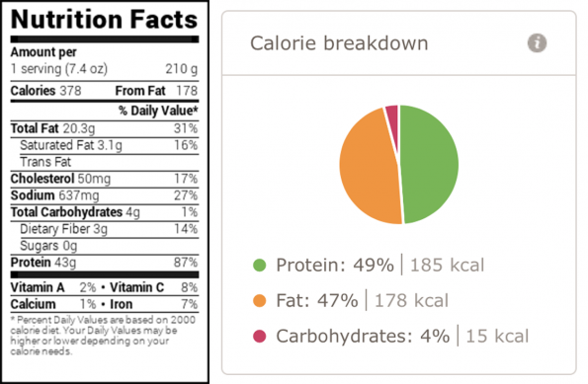Click the 185 kcal protein value

coord(447,265)
